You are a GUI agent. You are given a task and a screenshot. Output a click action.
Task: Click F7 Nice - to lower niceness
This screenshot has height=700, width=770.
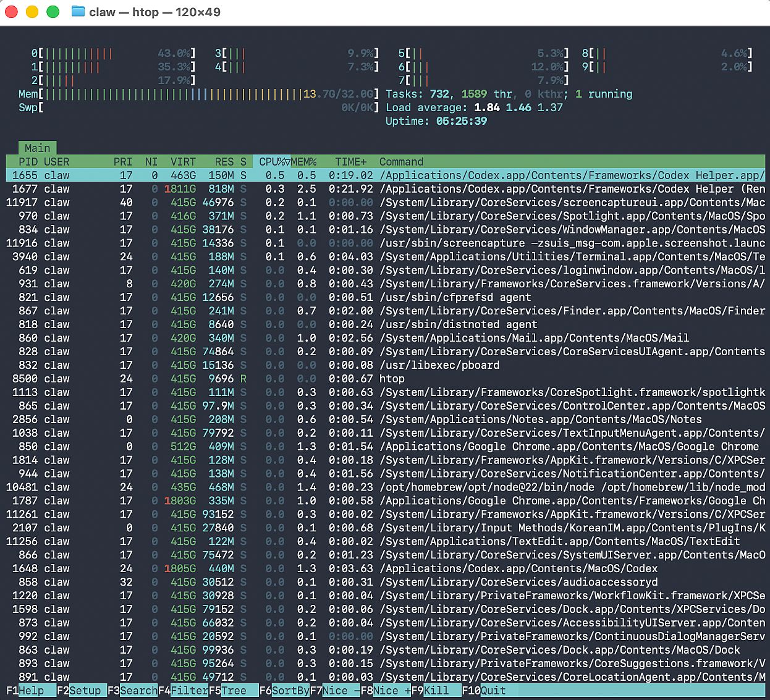click(x=335, y=691)
